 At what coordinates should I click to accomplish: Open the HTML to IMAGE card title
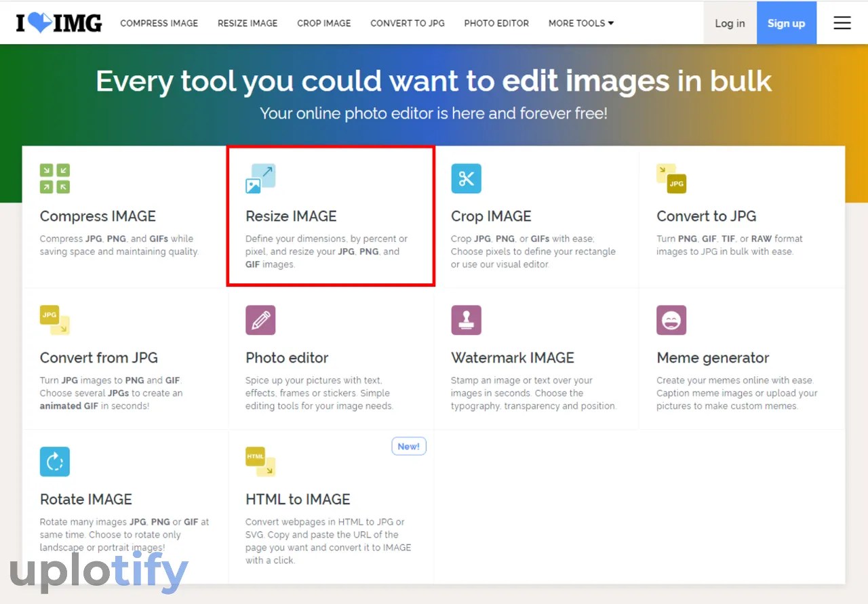click(x=298, y=500)
